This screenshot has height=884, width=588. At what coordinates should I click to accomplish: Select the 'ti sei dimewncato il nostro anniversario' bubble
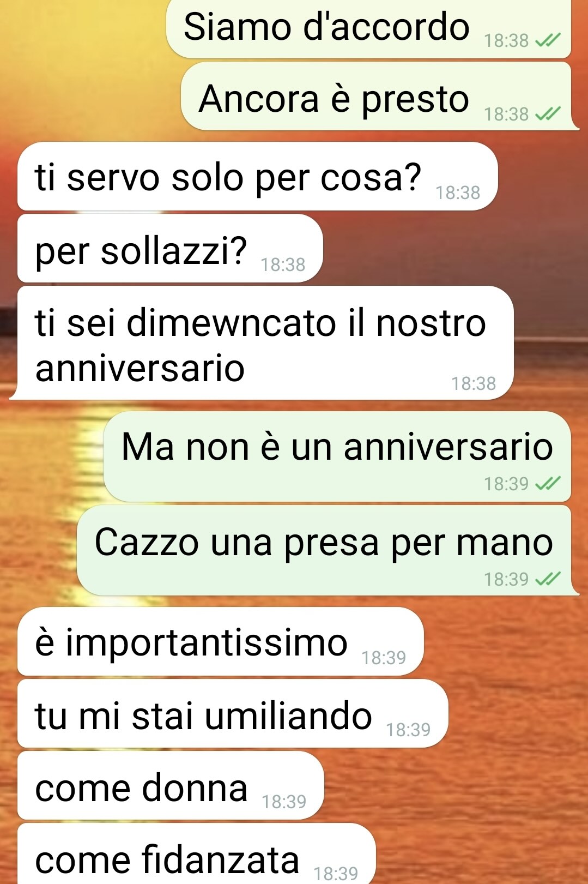[x=262, y=342]
